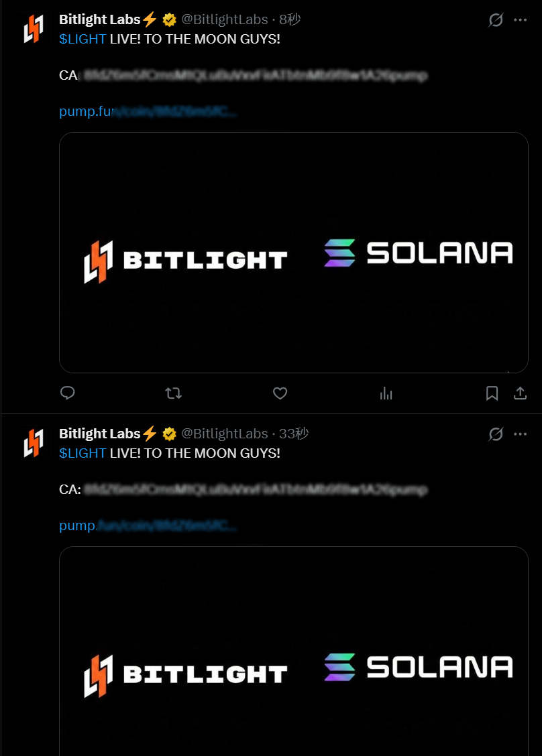The height and width of the screenshot is (756, 542).
Task: Retweet the first $LIGHT LIVE post
Action: pyautogui.click(x=174, y=393)
